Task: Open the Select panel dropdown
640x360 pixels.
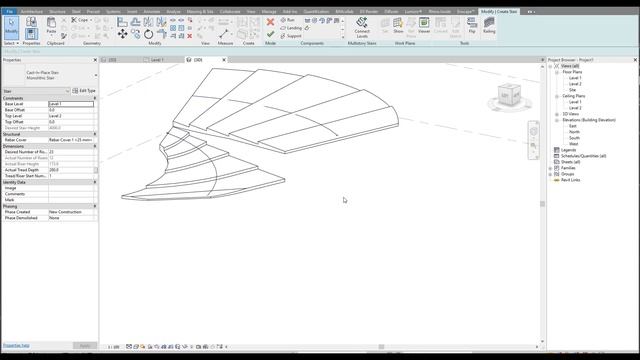Action: 11,43
